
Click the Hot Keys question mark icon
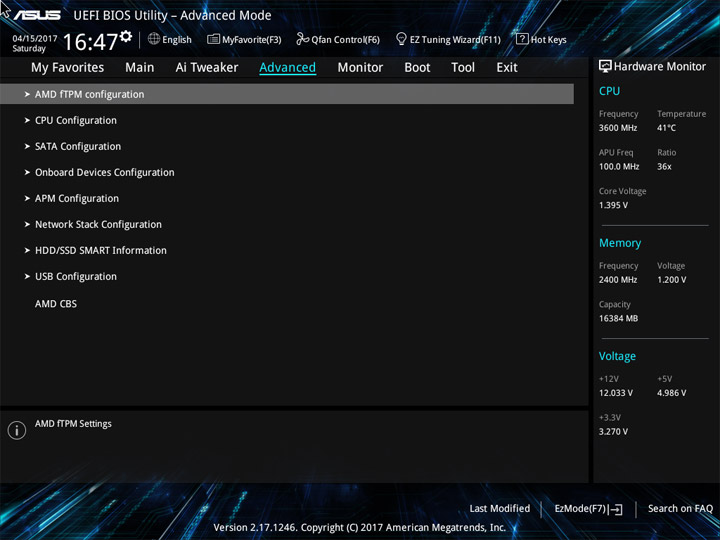[522, 39]
